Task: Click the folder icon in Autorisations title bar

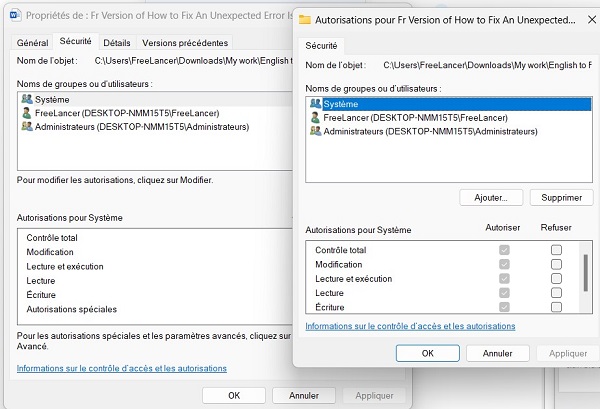Action: click(305, 20)
